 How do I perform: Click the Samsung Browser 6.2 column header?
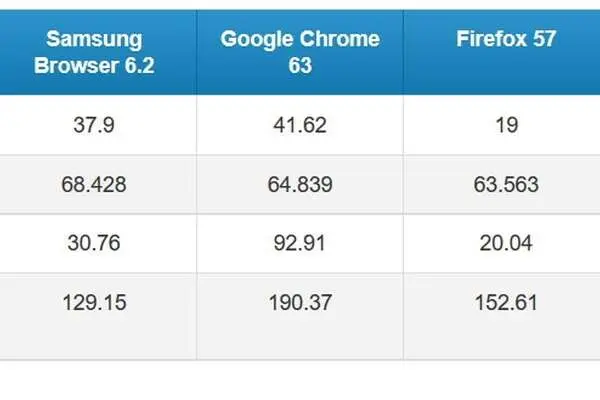click(94, 52)
